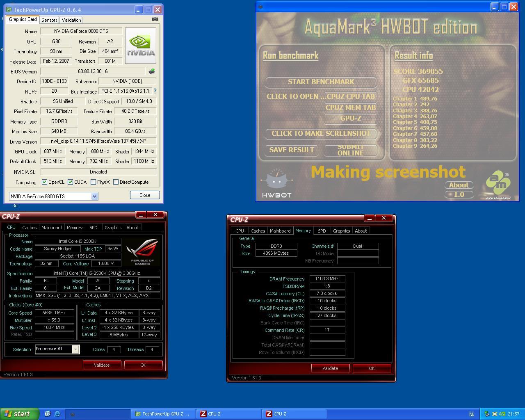Click the Republic of Gamers logo in CPU-Z

[142, 252]
